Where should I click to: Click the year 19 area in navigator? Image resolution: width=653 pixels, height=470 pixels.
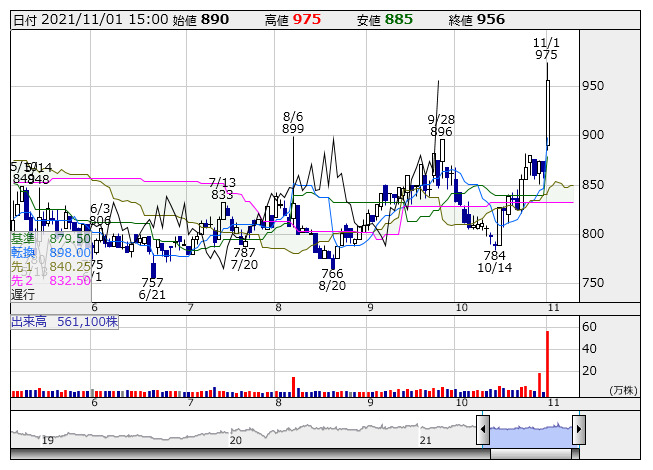(47, 438)
